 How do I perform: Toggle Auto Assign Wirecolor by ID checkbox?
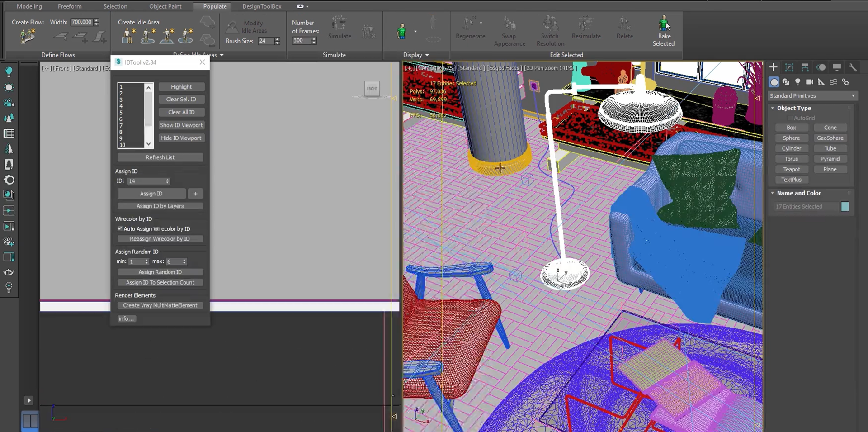click(x=120, y=229)
